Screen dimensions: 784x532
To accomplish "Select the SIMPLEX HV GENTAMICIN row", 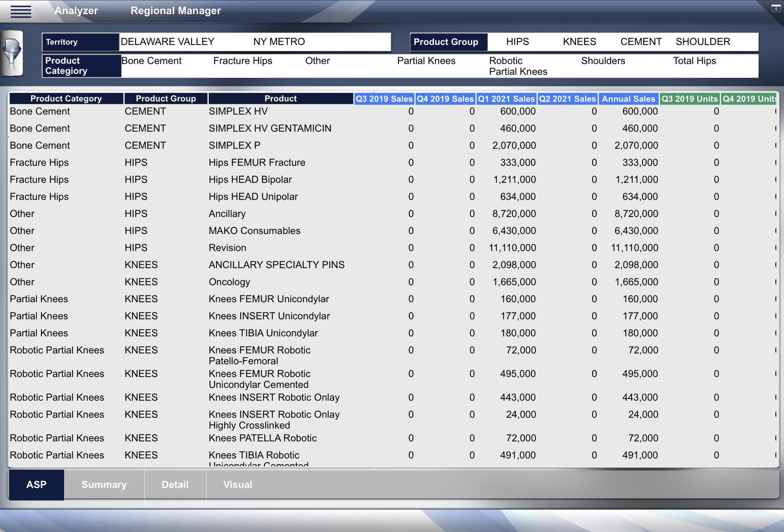I will coord(270,128).
